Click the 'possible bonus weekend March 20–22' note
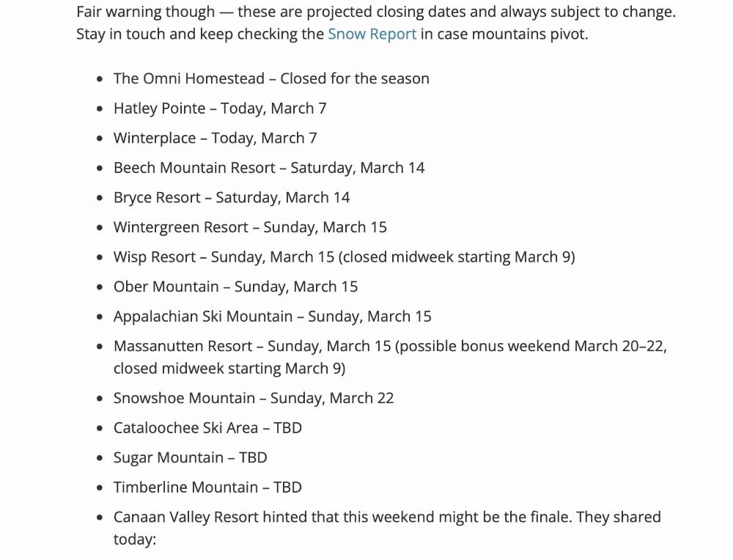Viewport: 733px width, 560px height. click(x=530, y=346)
